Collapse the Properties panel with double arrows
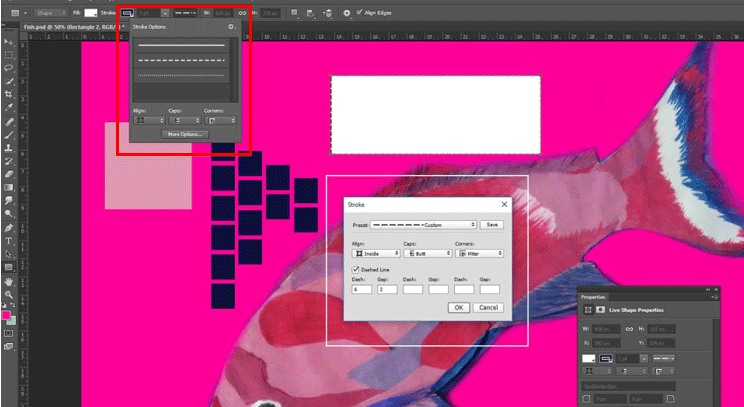The image size is (744, 407). 708,289
